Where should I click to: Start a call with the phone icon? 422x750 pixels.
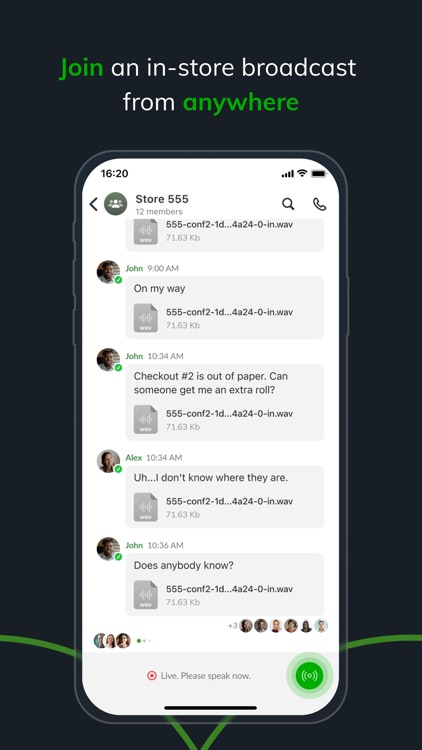320,204
